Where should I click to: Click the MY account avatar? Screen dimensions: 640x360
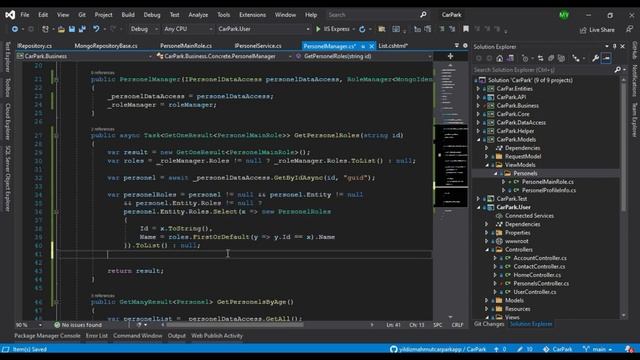564,15
